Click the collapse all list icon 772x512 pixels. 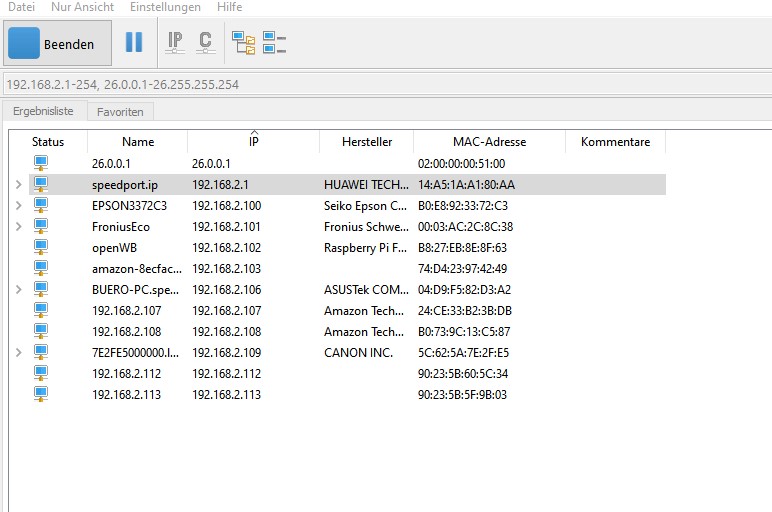tap(274, 43)
